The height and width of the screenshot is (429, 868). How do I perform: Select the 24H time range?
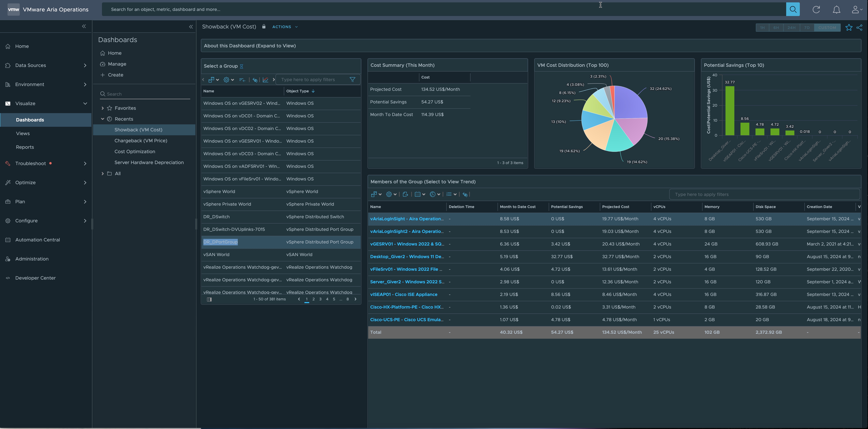pyautogui.click(x=791, y=28)
